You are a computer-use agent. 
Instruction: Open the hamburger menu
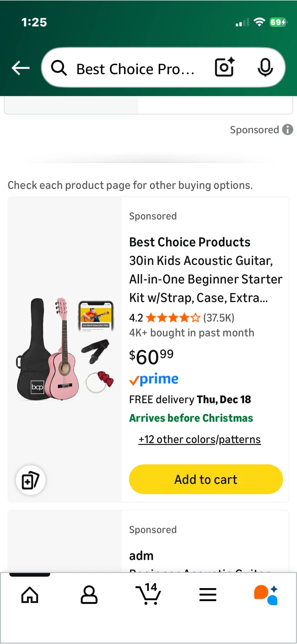208,595
